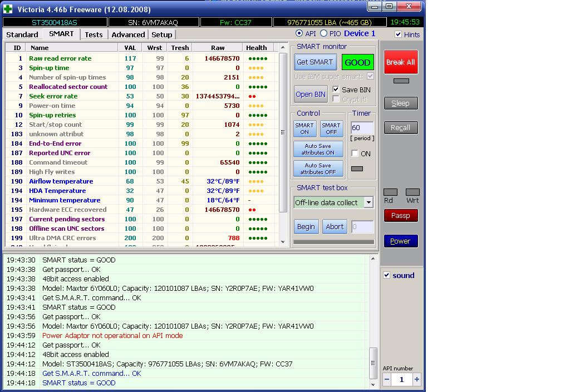The width and height of the screenshot is (570, 392).
Task: Increase the API number with plus
Action: (x=416, y=379)
